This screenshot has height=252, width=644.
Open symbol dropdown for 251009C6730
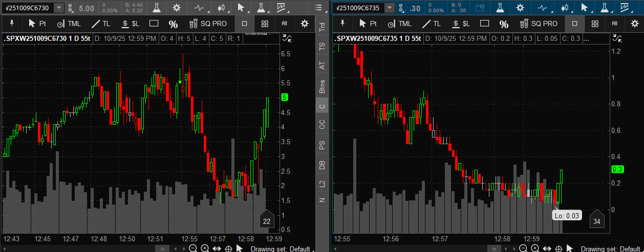[x=59, y=8]
